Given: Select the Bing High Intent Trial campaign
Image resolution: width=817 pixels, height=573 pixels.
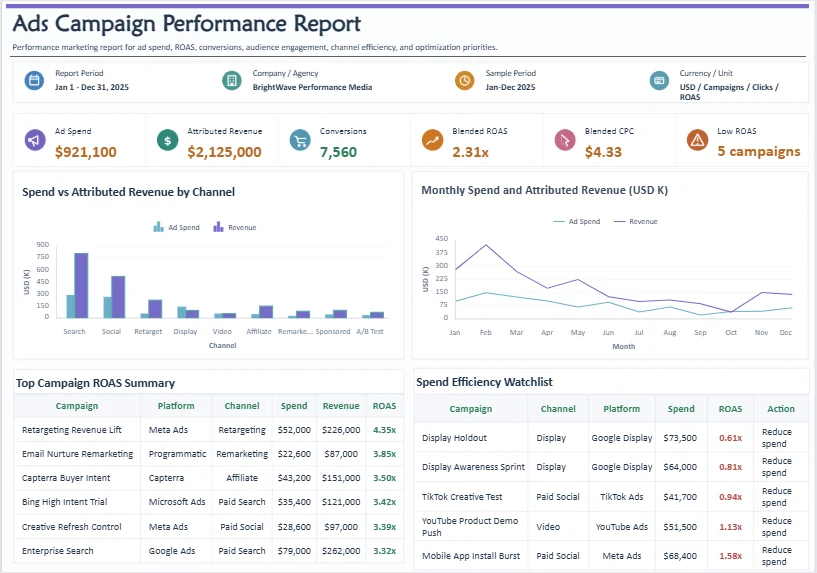Looking at the screenshot, I should pos(65,502).
